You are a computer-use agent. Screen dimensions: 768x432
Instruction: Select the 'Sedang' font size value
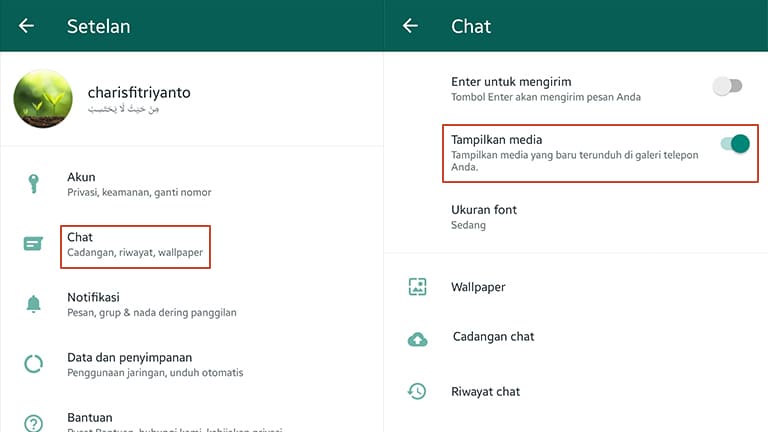(468, 225)
